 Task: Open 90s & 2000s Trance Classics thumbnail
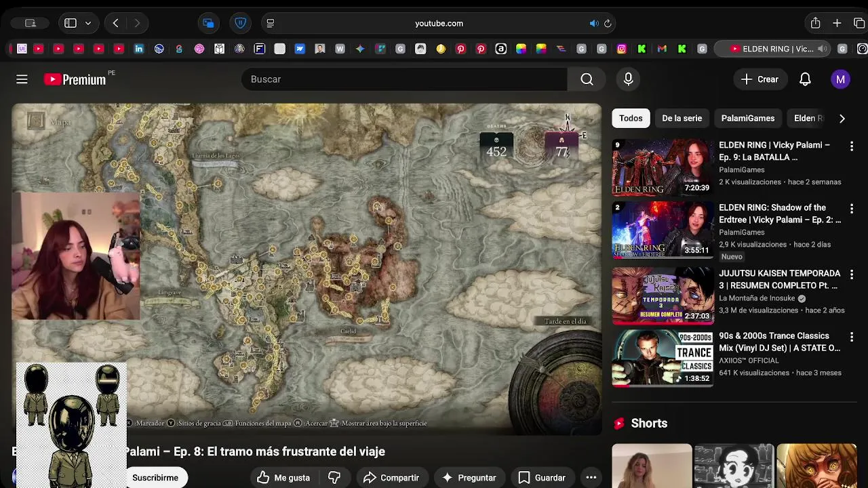tap(663, 359)
